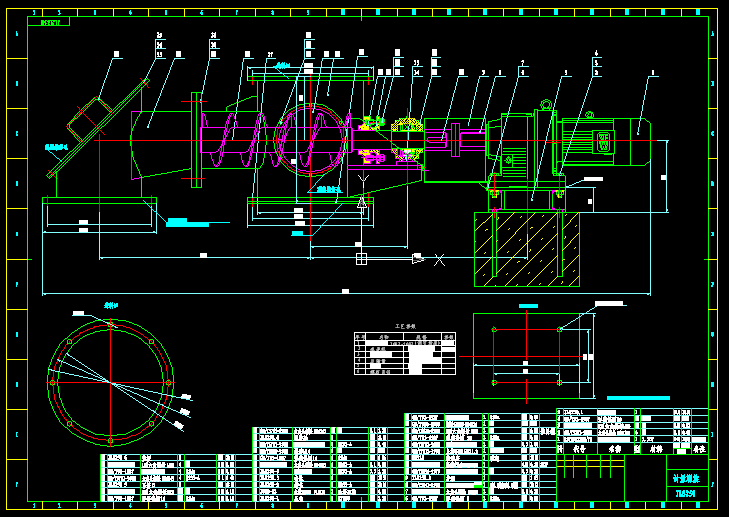Image resolution: width=729 pixels, height=517 pixels.
Task: Click the X marker beside the crosshair
Action: [x=438, y=260]
